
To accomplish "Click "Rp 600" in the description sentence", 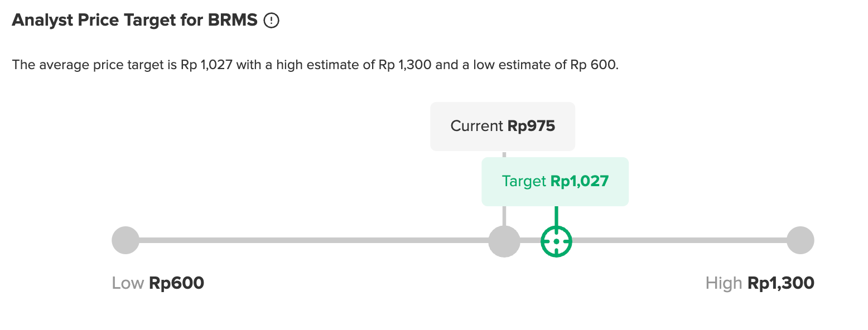I will coord(594,65).
